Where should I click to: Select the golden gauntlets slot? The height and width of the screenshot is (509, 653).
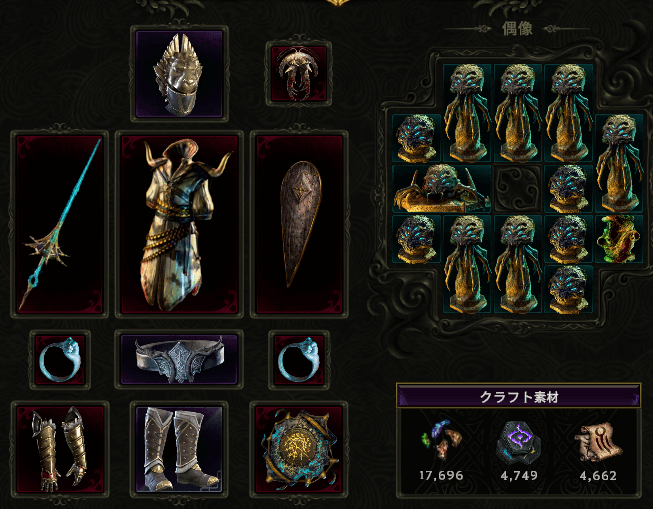pos(60,449)
